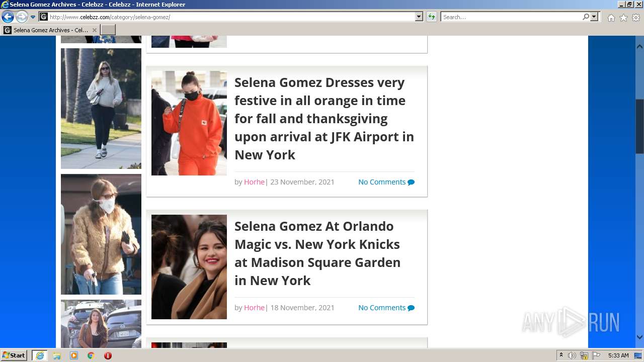Click the '18 November, 2021' date text

point(302,308)
